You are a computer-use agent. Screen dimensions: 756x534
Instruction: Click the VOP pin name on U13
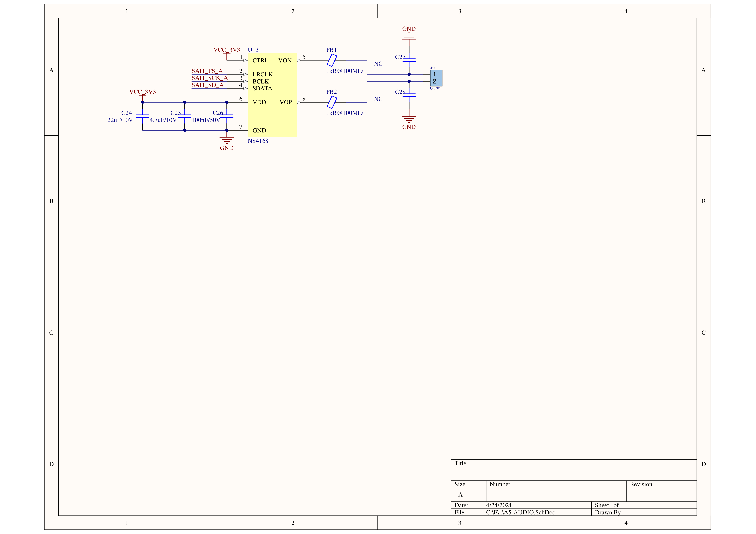(286, 102)
